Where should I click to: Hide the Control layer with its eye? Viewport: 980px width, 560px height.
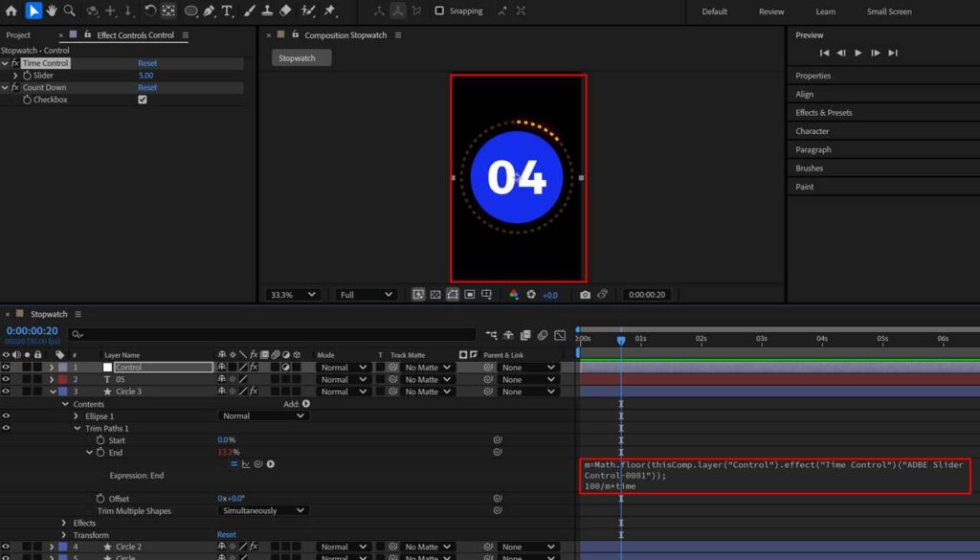pos(6,367)
